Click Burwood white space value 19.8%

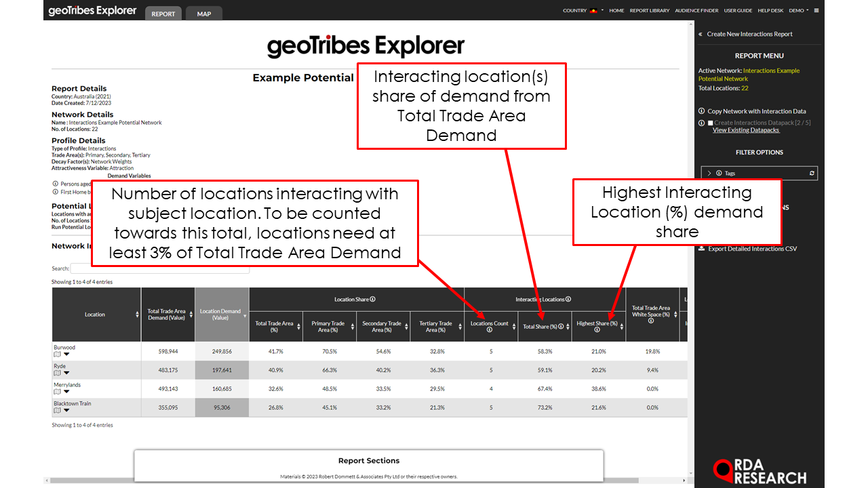652,352
